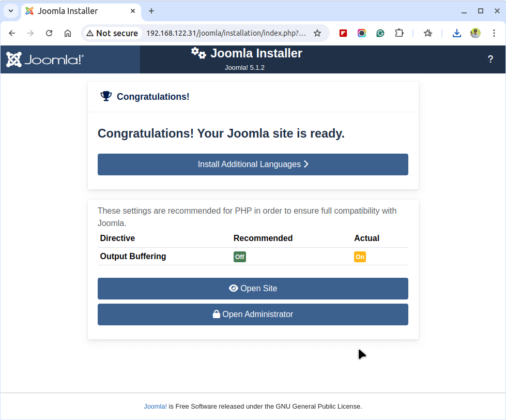Open the Flipboard extension icon
This screenshot has width=506, height=420.
343,33
